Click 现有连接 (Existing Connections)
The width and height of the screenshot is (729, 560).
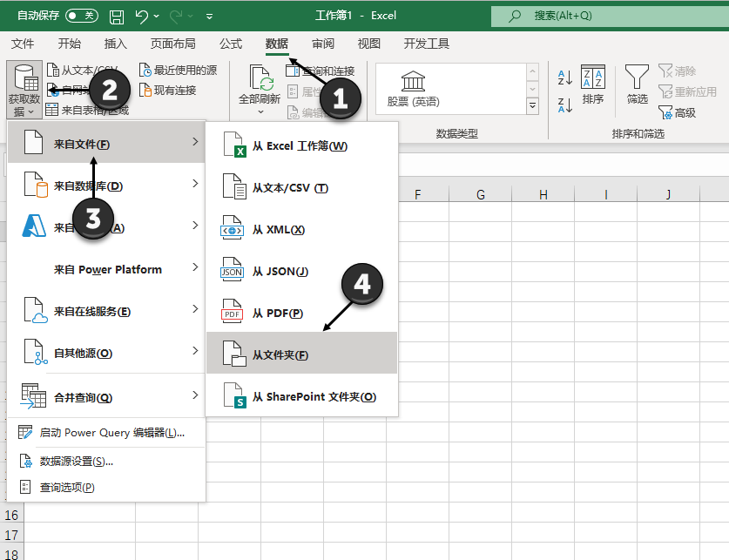click(x=168, y=91)
